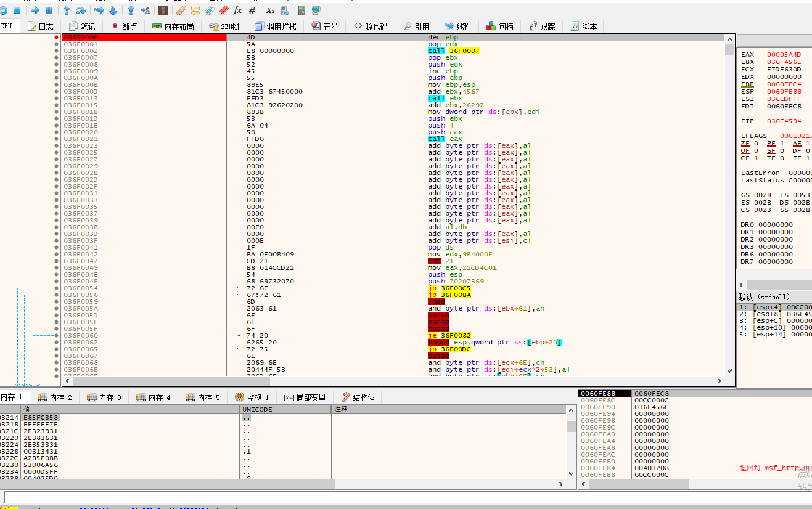Start trace over

[113, 10]
